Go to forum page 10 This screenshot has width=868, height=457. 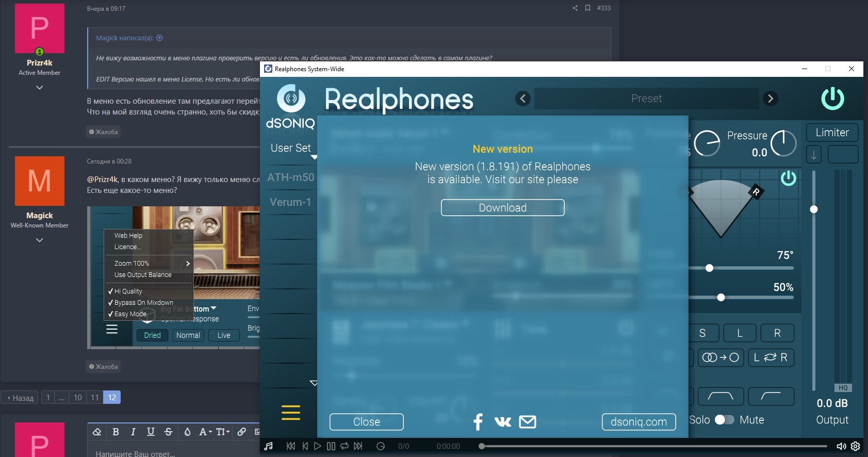[78, 398]
